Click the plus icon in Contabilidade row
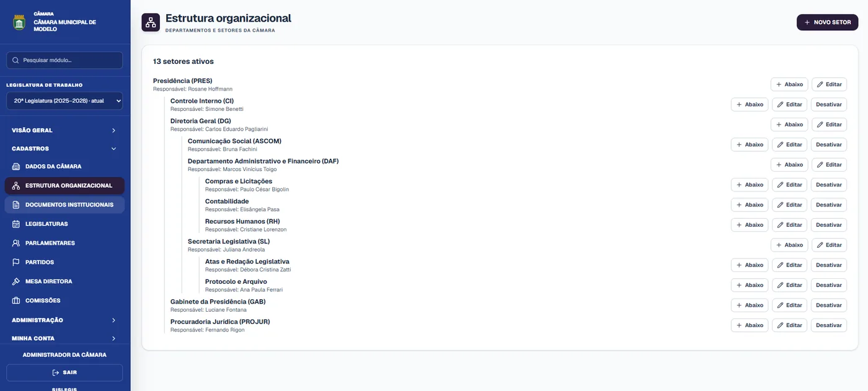 pos(739,205)
